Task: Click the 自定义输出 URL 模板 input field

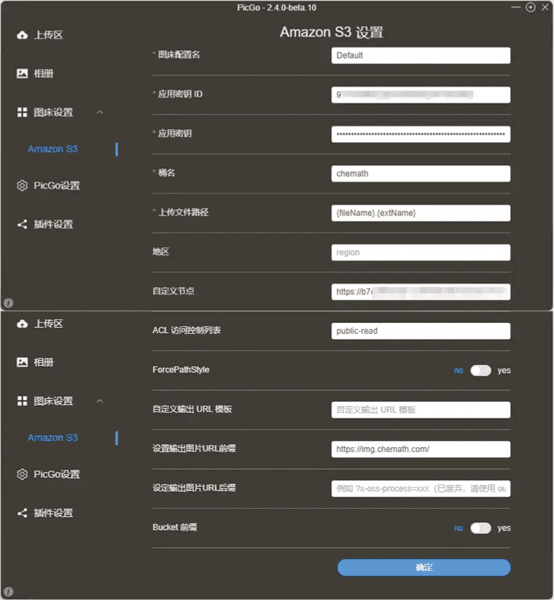Action: pyautogui.click(x=421, y=410)
